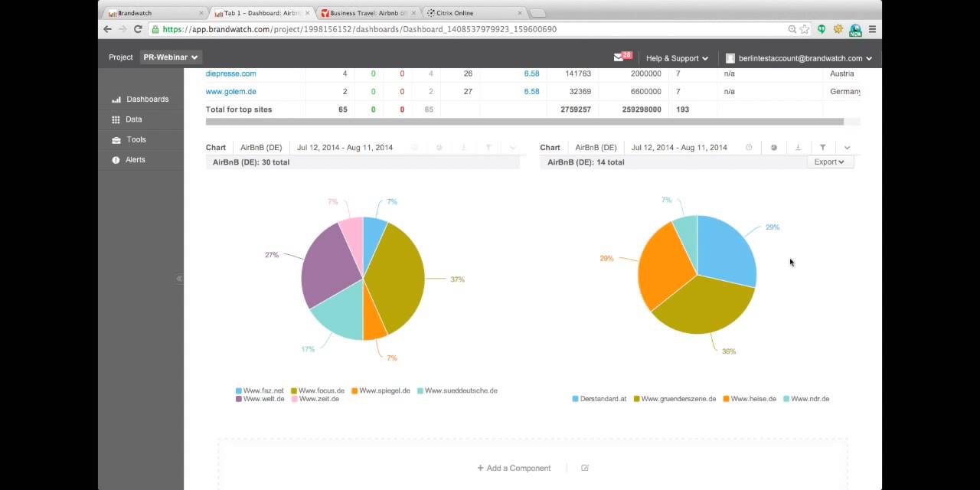
Task: Open AirBnB (DE) query selector in 30 total chart
Action: coord(261,148)
